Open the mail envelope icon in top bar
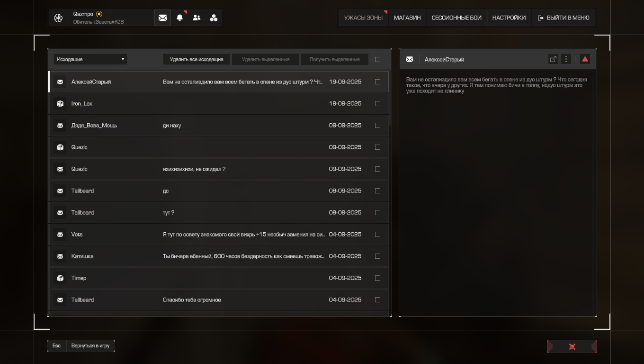This screenshot has width=644, height=364. pyautogui.click(x=162, y=18)
